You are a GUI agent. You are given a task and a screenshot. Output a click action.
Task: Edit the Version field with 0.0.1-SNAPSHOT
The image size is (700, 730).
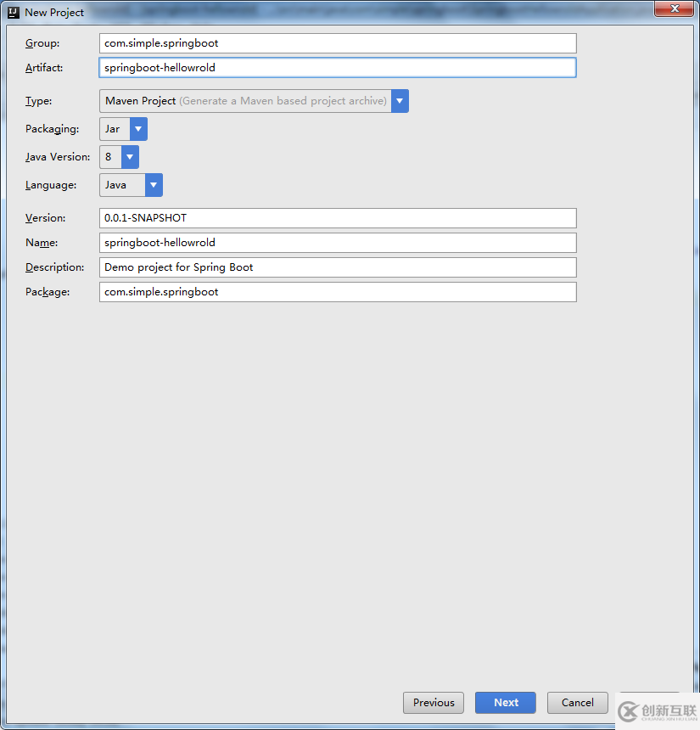338,218
